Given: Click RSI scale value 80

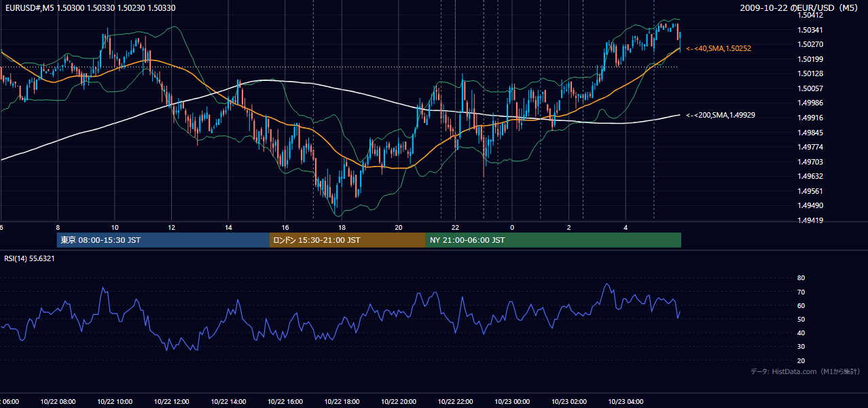Looking at the screenshot, I should tap(801, 278).
